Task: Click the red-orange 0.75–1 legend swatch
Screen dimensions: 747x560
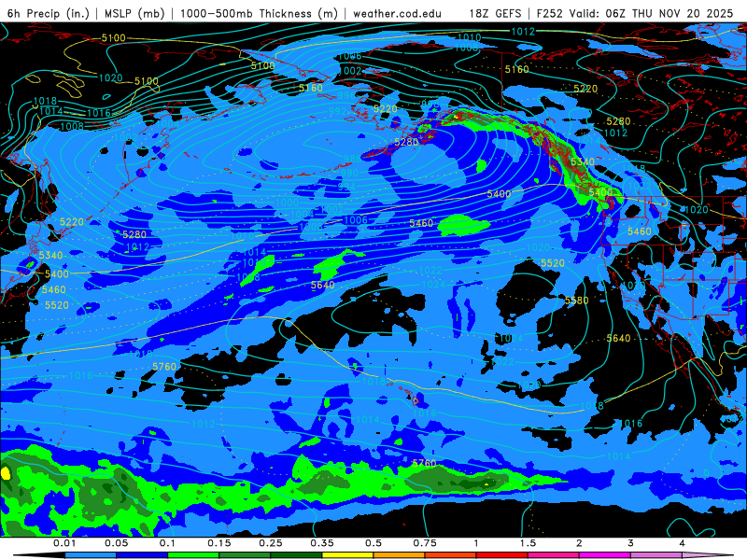Action: coord(451,555)
